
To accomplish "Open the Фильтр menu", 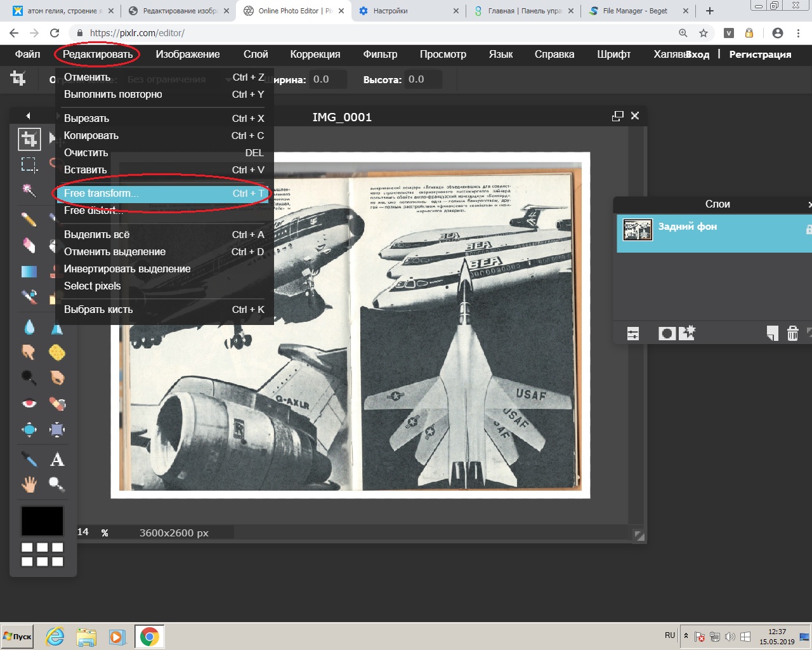I will point(380,55).
